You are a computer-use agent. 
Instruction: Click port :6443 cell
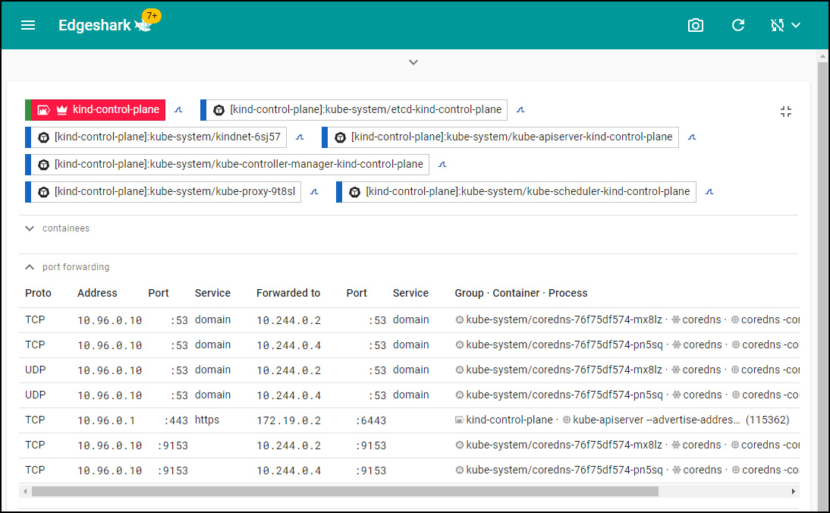(x=371, y=420)
